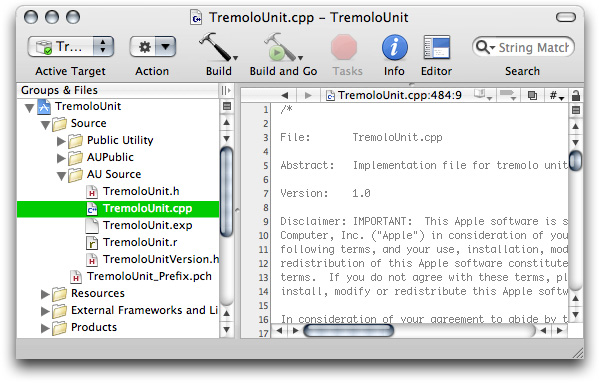The width and height of the screenshot is (599, 384).
Task: Expand the Public Utility folder
Action: [61, 141]
